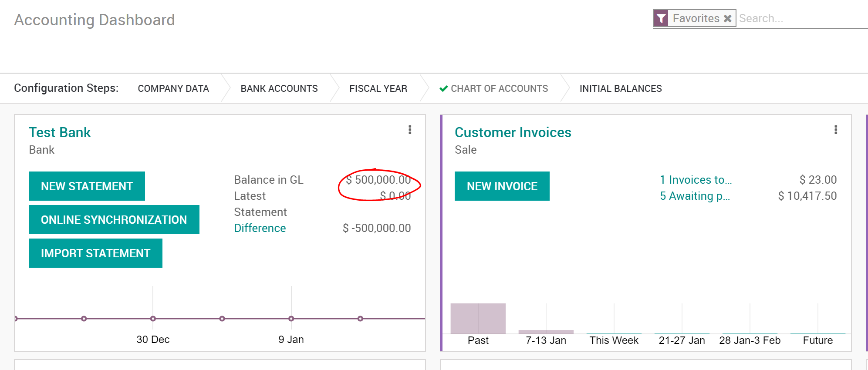
Task: Remove the Favorites filter tag
Action: pyautogui.click(x=727, y=19)
